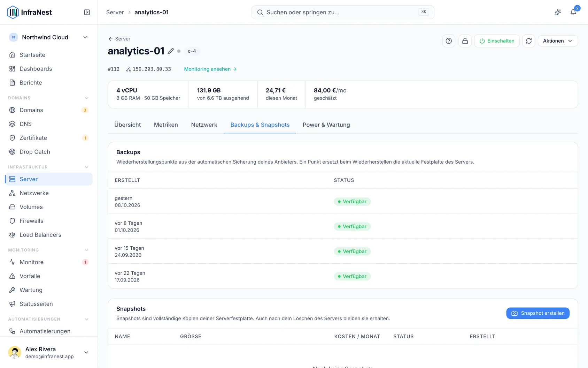This screenshot has height=368, width=588.
Task: Follow the Monitoring ansehen link
Action: [x=210, y=69]
